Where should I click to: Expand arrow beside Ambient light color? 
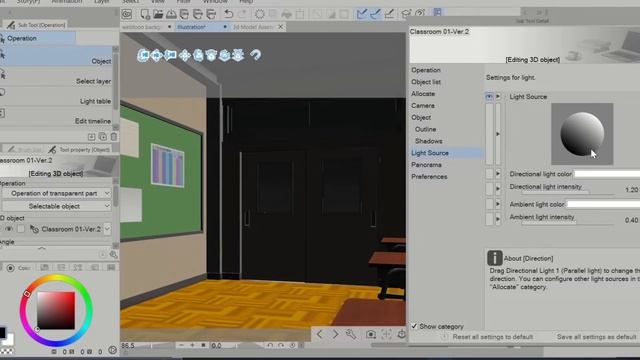coord(498,204)
